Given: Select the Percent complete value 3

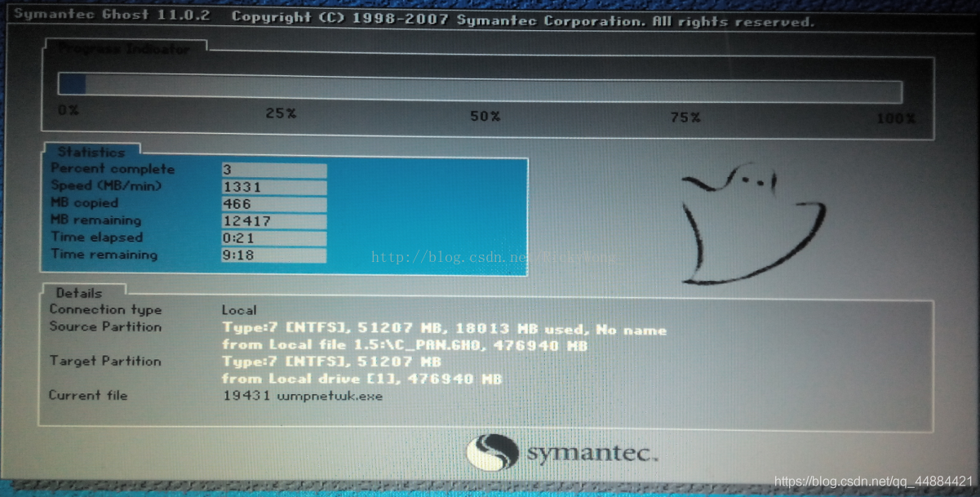Looking at the screenshot, I should (x=274, y=170).
